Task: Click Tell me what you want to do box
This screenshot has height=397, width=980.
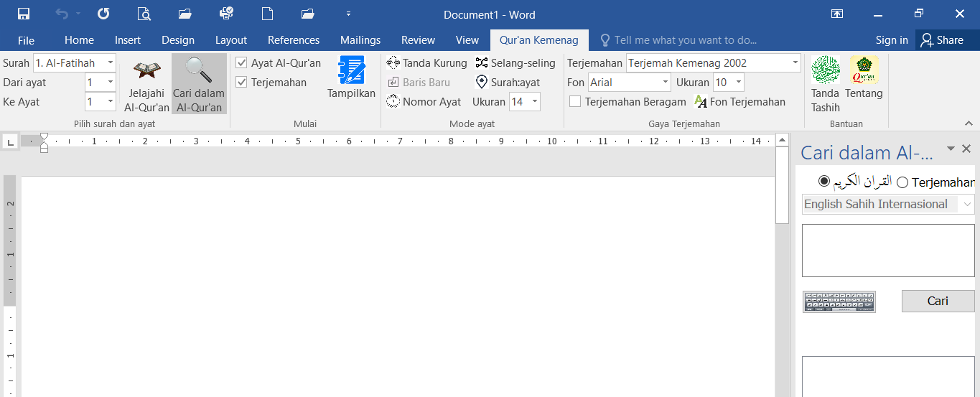Action: [678, 40]
